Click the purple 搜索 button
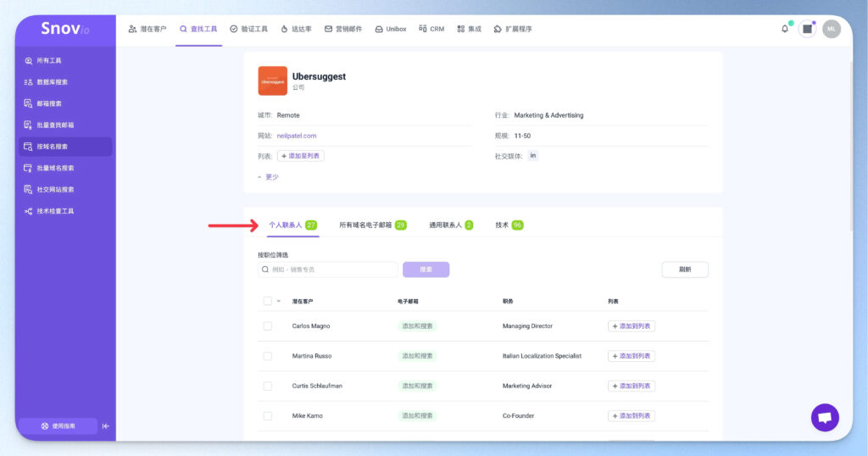868x456 pixels. pos(426,270)
